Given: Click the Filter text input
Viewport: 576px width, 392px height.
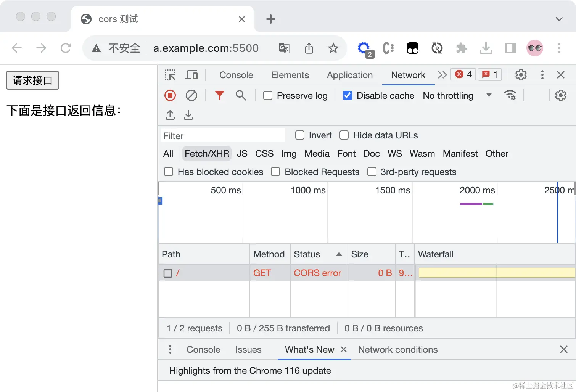Looking at the screenshot, I should click(223, 136).
